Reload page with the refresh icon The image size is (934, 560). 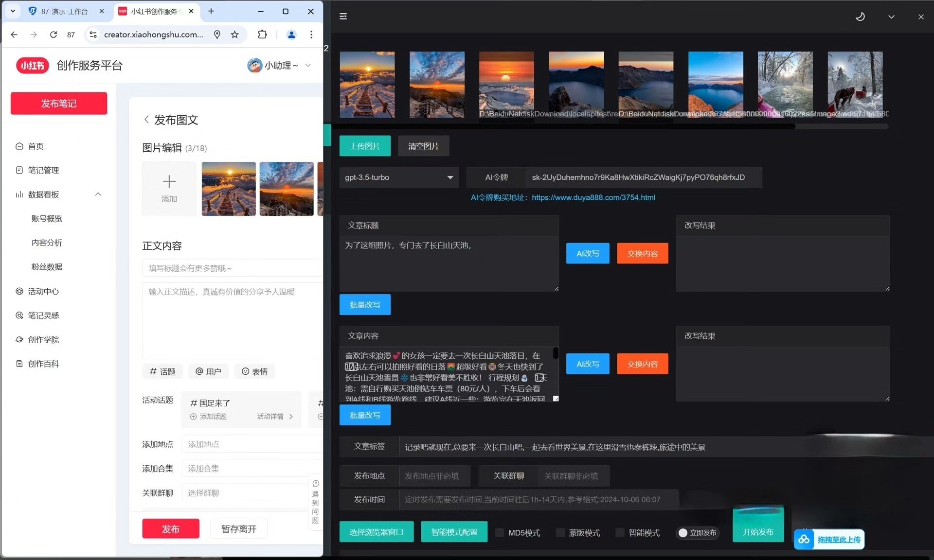54,35
